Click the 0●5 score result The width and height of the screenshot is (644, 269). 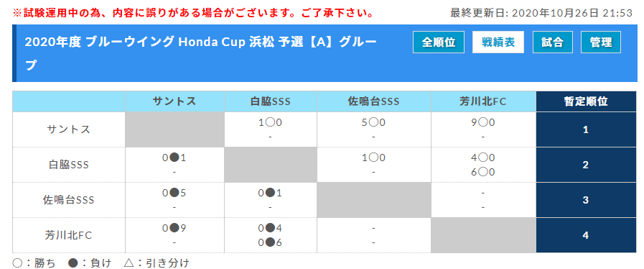(174, 193)
